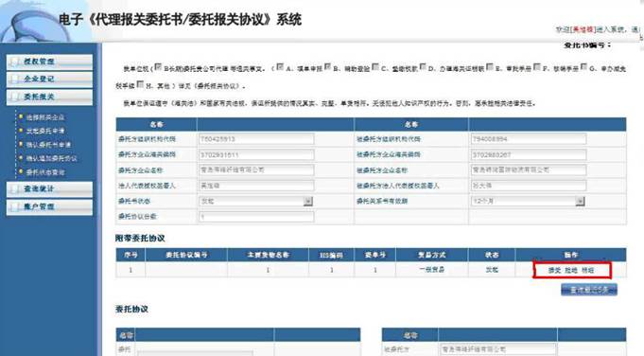Click the HS编码 column header

click(x=331, y=255)
